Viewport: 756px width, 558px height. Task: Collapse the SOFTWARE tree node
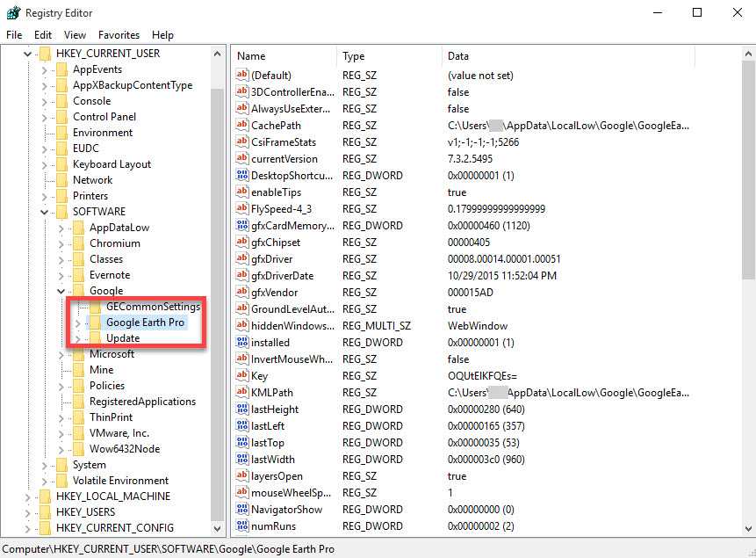44,212
